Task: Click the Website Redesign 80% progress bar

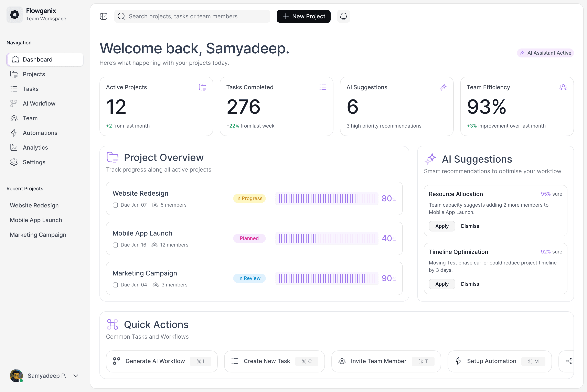Action: point(327,198)
